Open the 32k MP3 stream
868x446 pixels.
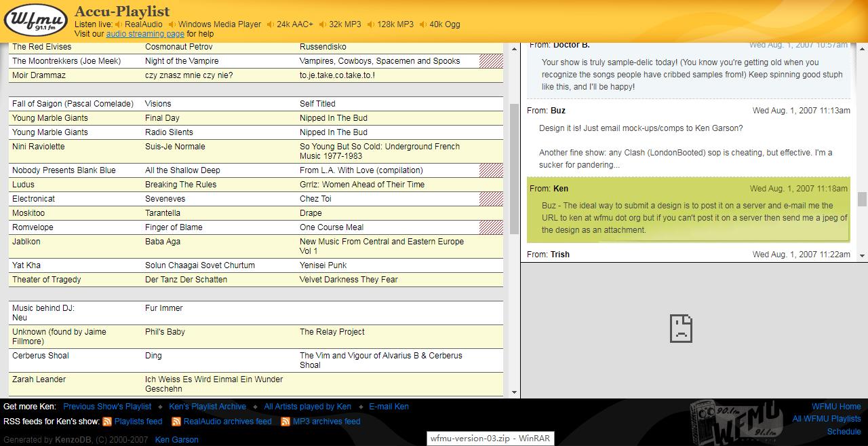(345, 24)
